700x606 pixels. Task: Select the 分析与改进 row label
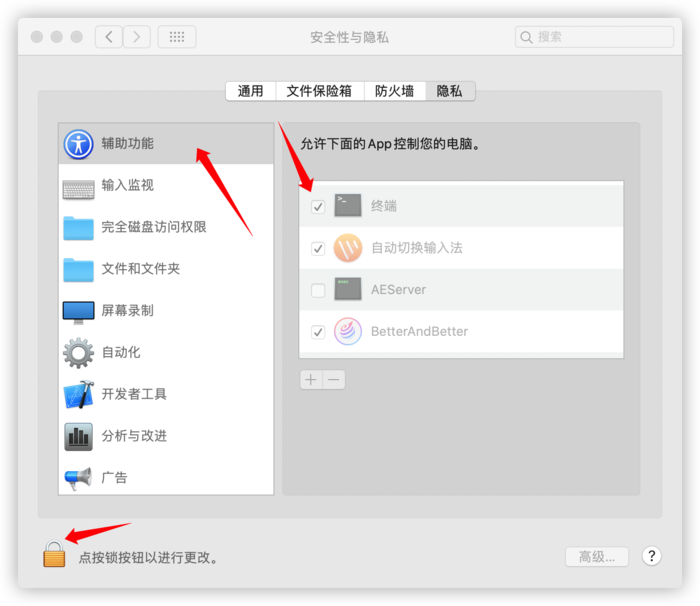[x=134, y=436]
